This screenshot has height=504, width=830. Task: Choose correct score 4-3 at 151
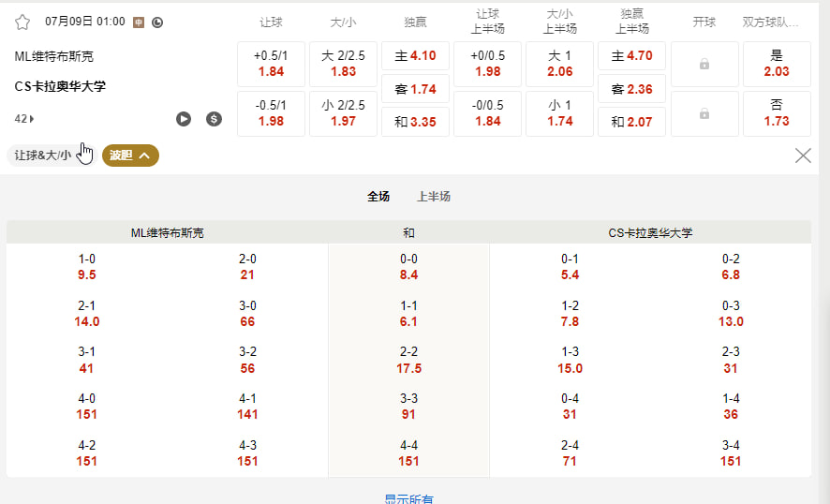click(x=247, y=453)
